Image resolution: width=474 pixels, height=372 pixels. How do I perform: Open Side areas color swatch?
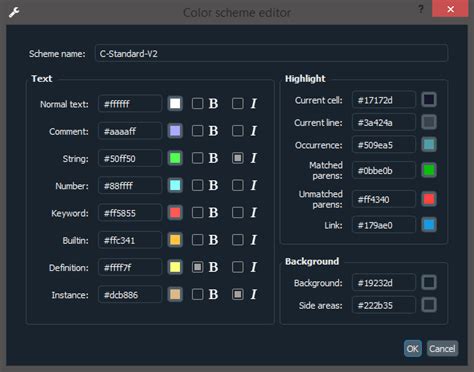tap(429, 305)
